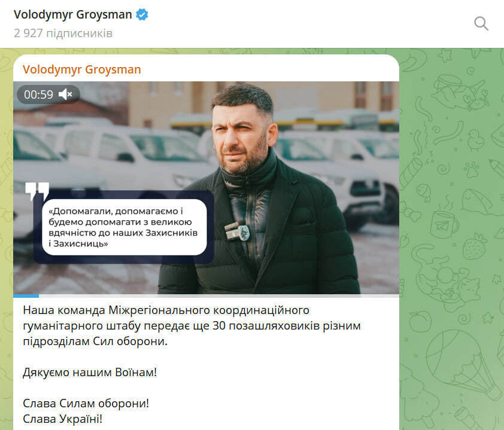Image resolution: width=504 pixels, height=430 pixels.
Task: Click the lapel microphone on the jacket
Action: (x=238, y=231)
